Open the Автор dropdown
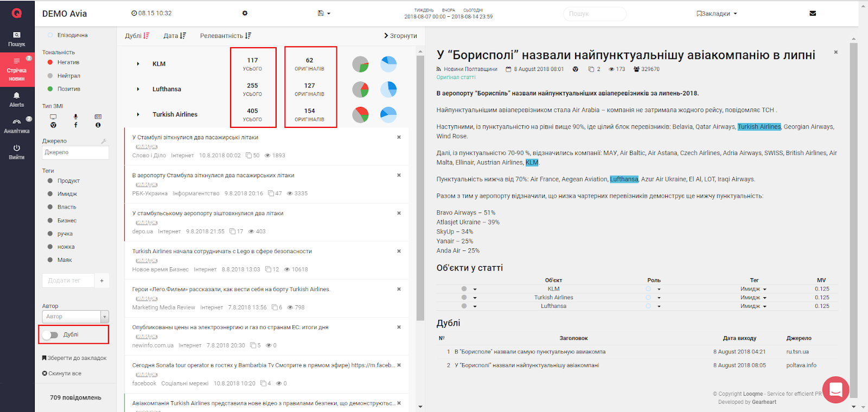868x412 pixels. pos(75,317)
